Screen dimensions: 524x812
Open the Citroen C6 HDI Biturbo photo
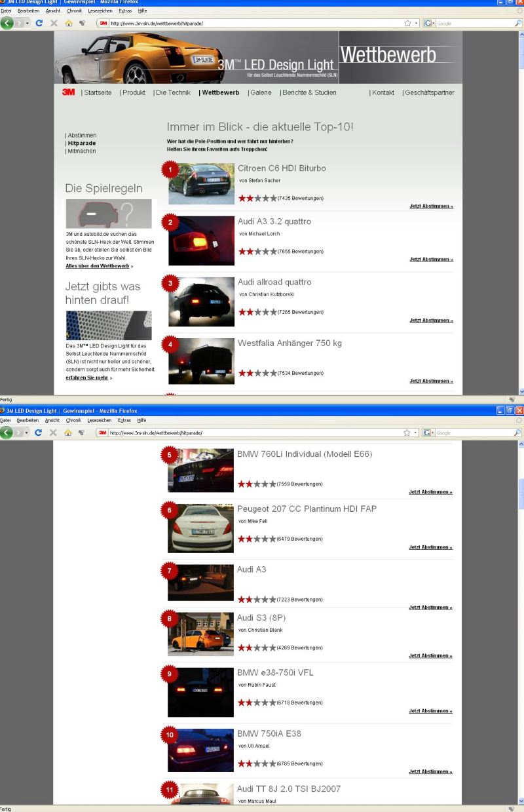[x=201, y=184]
